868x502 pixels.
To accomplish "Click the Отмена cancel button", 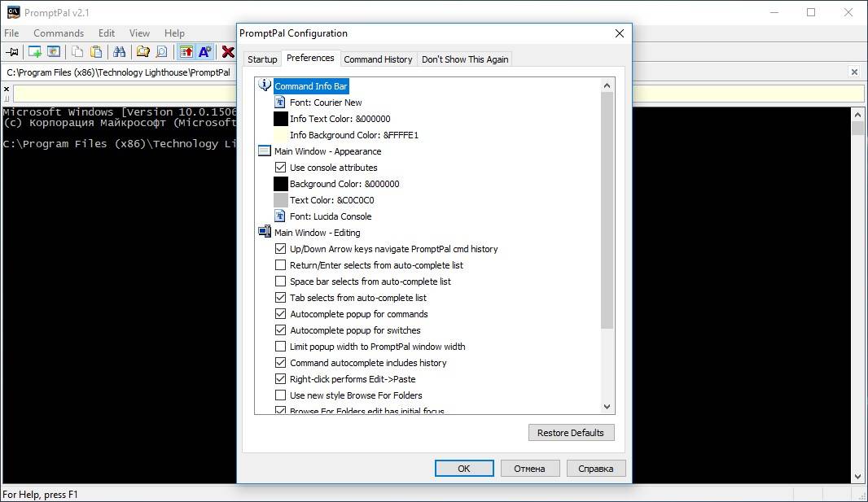I will point(530,469).
